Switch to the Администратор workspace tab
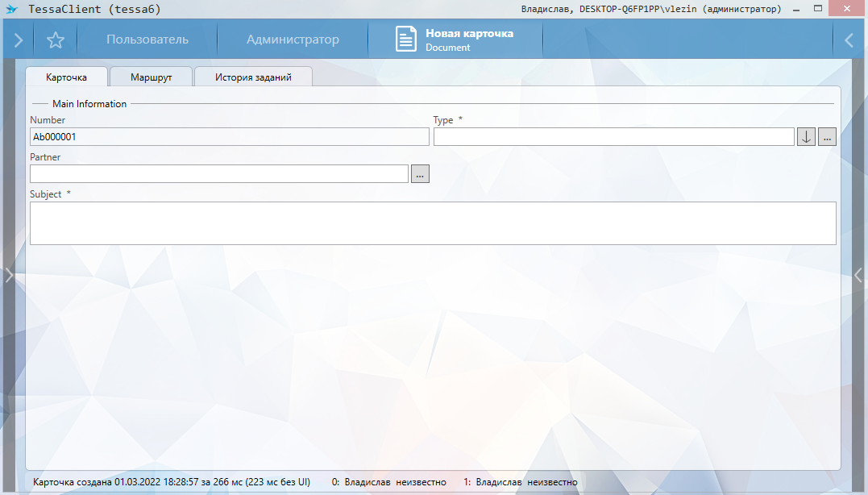868x495 pixels. pos(293,40)
